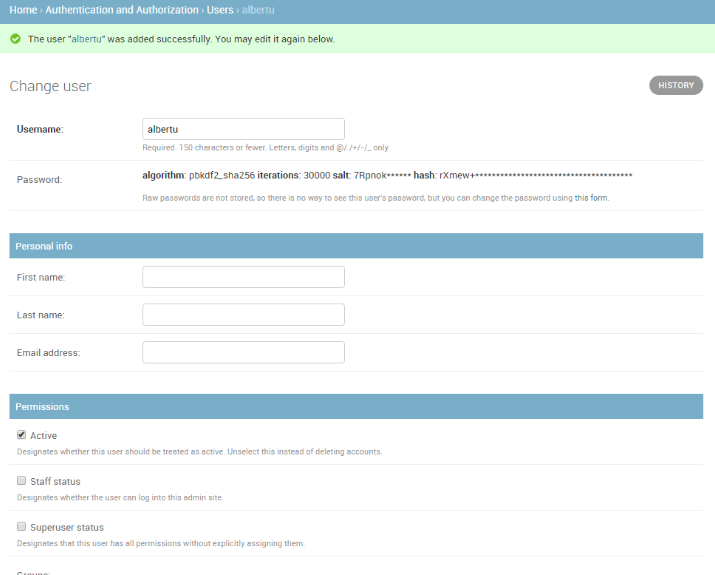Focus the Last name field

tap(243, 315)
